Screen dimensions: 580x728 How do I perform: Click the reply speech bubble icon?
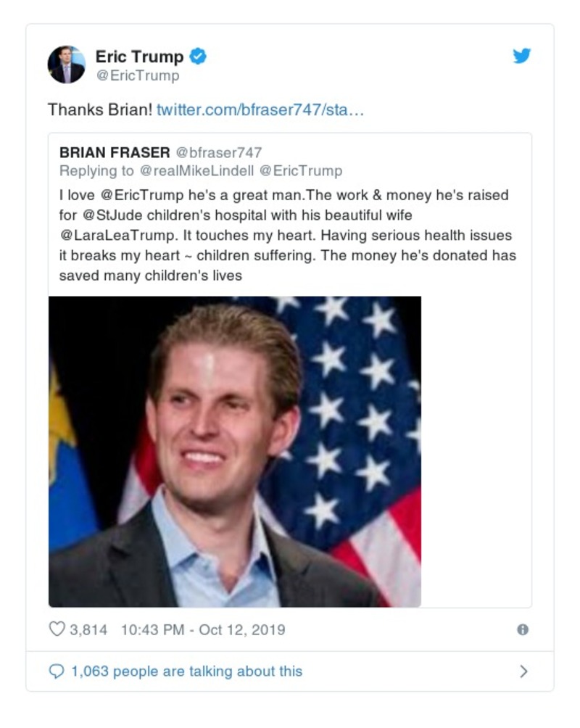coord(56,672)
